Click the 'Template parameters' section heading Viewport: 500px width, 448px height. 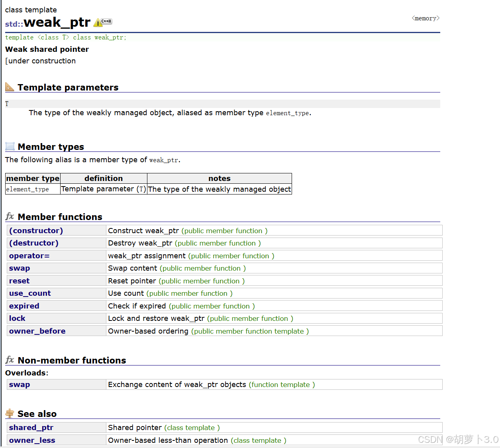[68, 87]
